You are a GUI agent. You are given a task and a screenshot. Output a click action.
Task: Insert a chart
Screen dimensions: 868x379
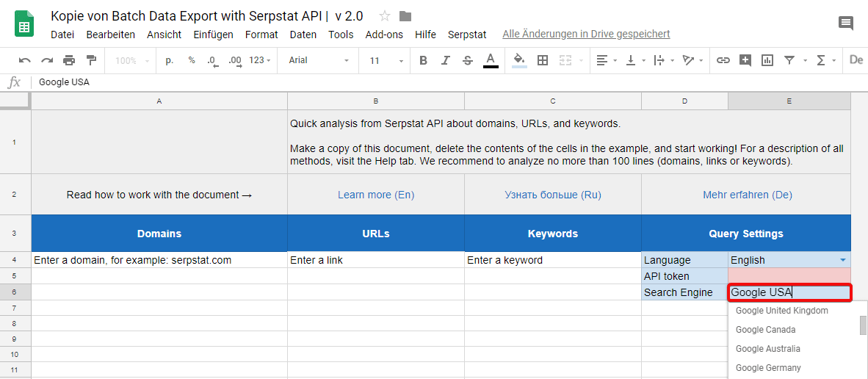767,61
